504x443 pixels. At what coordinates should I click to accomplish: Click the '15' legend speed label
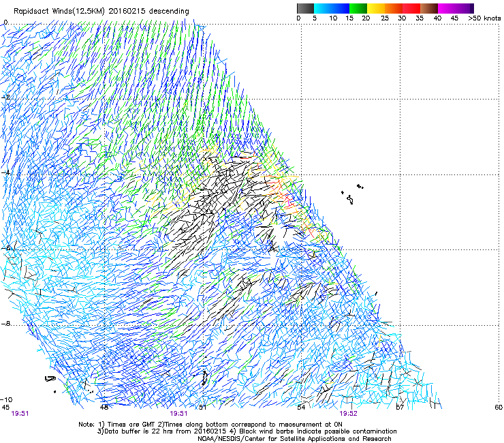point(349,18)
